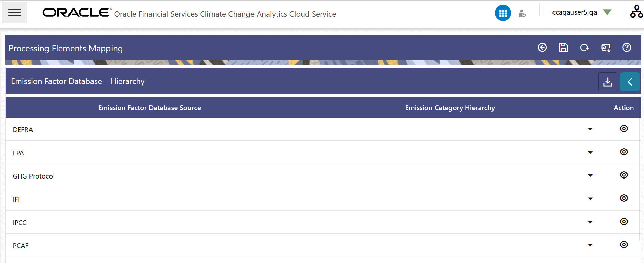The width and height of the screenshot is (644, 263).
Task: Save the Processing Elements Mapping
Action: tap(563, 48)
